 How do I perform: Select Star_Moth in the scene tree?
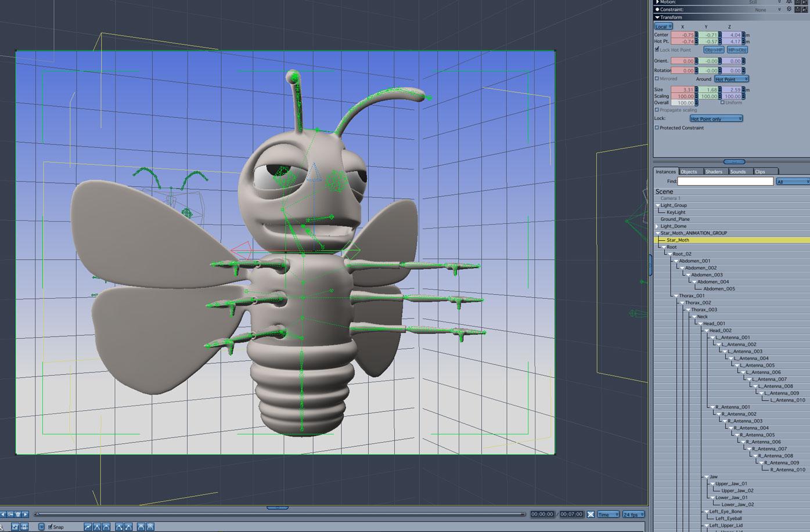678,240
